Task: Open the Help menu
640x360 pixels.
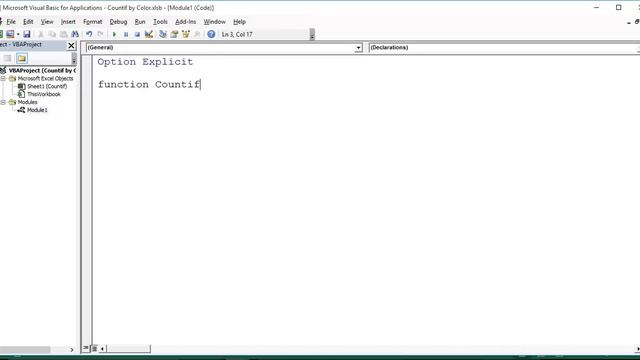Action: coord(240,22)
